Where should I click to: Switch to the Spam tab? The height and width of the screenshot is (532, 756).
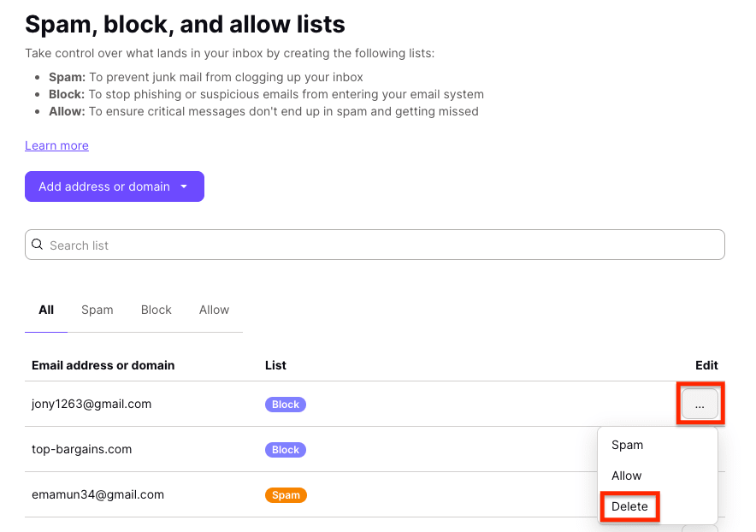click(x=97, y=310)
